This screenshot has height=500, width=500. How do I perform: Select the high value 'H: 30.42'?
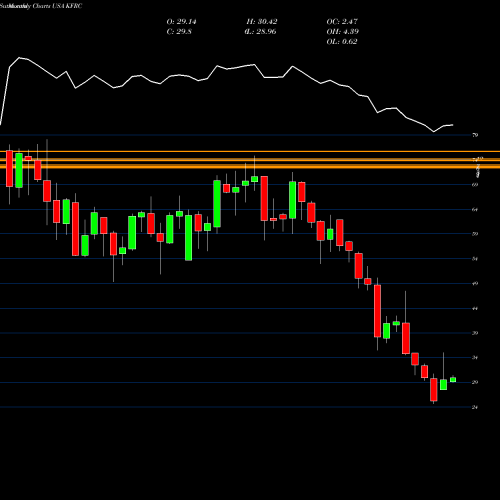[x=262, y=22]
